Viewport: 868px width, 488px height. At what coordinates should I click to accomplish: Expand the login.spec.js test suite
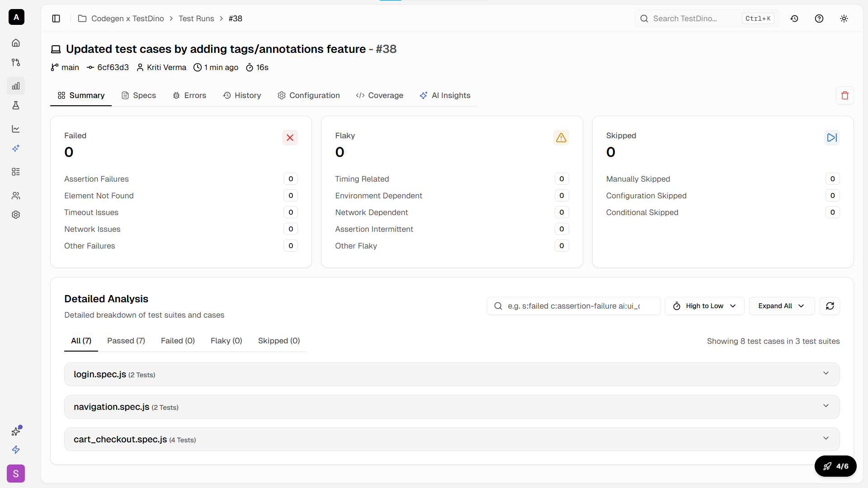click(x=452, y=374)
